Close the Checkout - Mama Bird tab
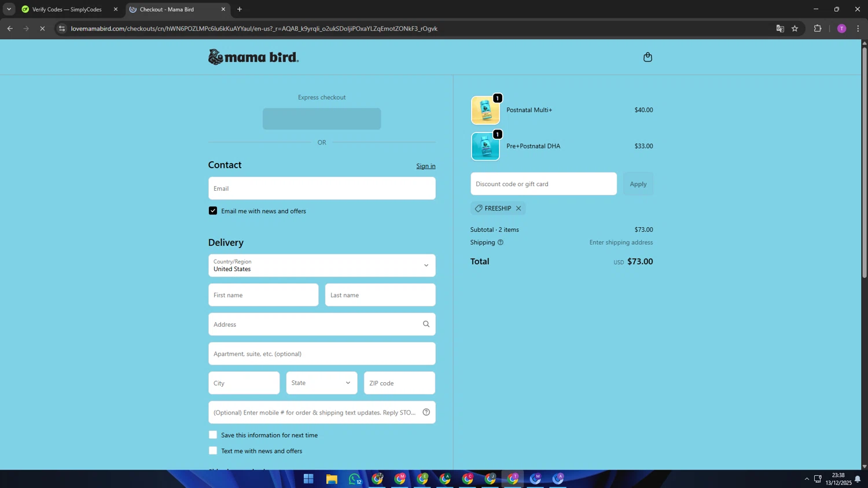Screen dimensions: 868x488 (x=223, y=9)
